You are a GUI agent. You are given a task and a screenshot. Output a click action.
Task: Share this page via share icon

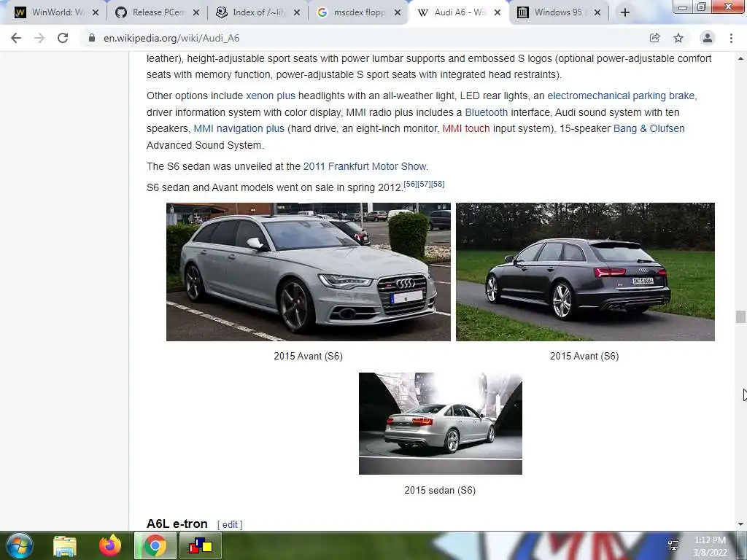(654, 38)
